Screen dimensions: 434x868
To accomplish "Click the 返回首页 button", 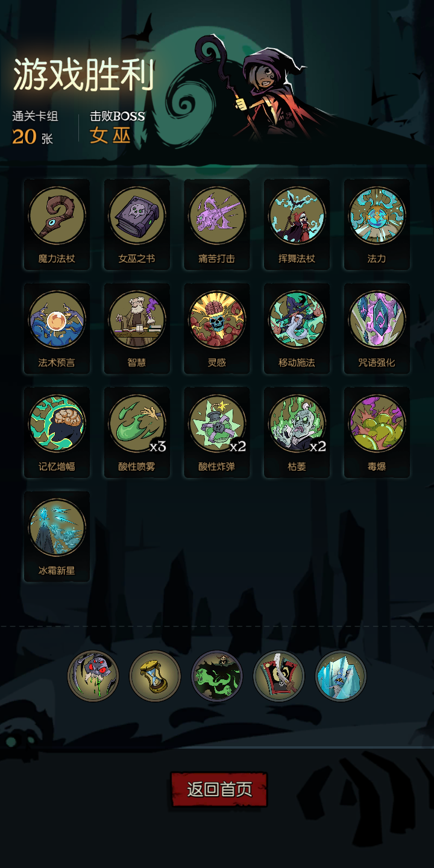I will (219, 789).
